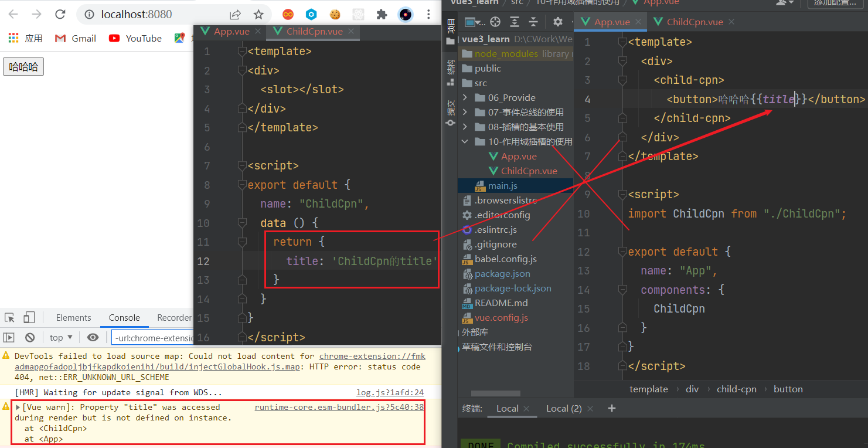Open project view selector dropdown
This screenshot has width=868, height=448.
click(474, 22)
